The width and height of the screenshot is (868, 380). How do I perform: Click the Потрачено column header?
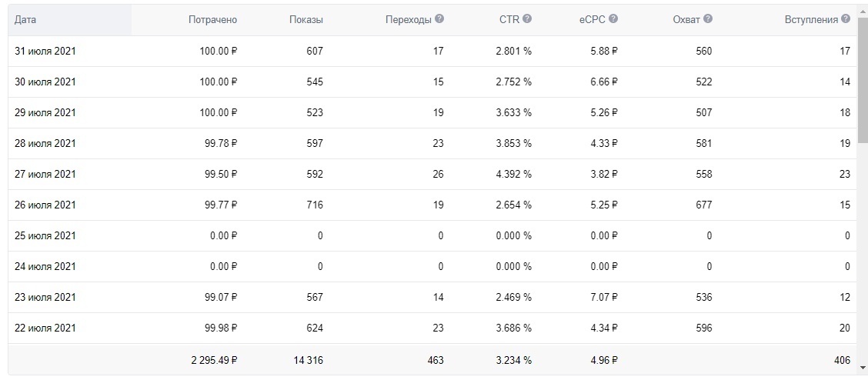tap(212, 20)
